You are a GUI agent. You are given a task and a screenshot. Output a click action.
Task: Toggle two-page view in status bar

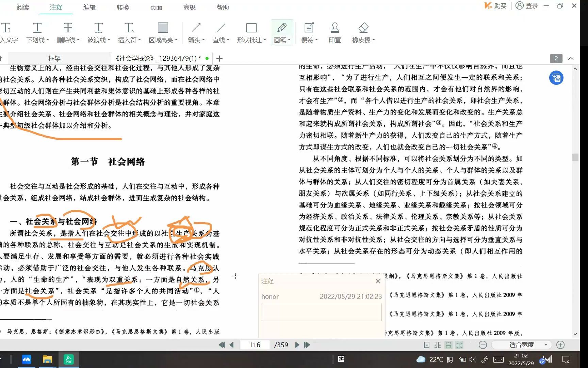click(437, 345)
